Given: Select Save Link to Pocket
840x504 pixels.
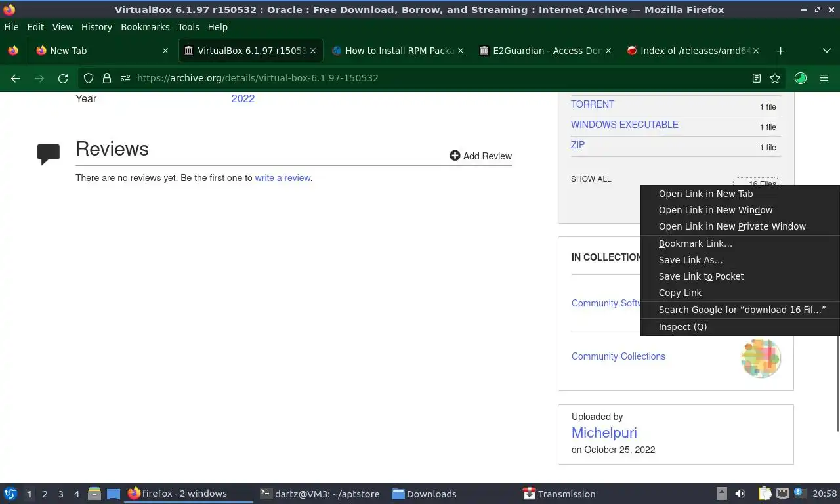Looking at the screenshot, I should click(x=740, y=276).
